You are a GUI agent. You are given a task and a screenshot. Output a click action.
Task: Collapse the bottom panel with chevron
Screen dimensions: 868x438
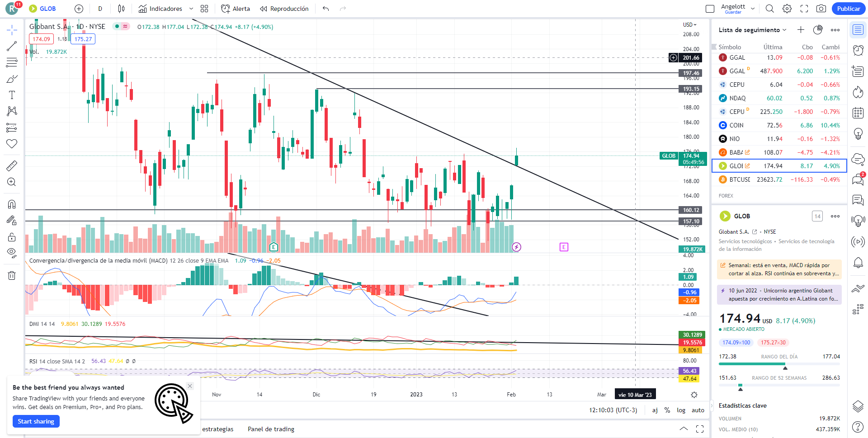coord(684,429)
